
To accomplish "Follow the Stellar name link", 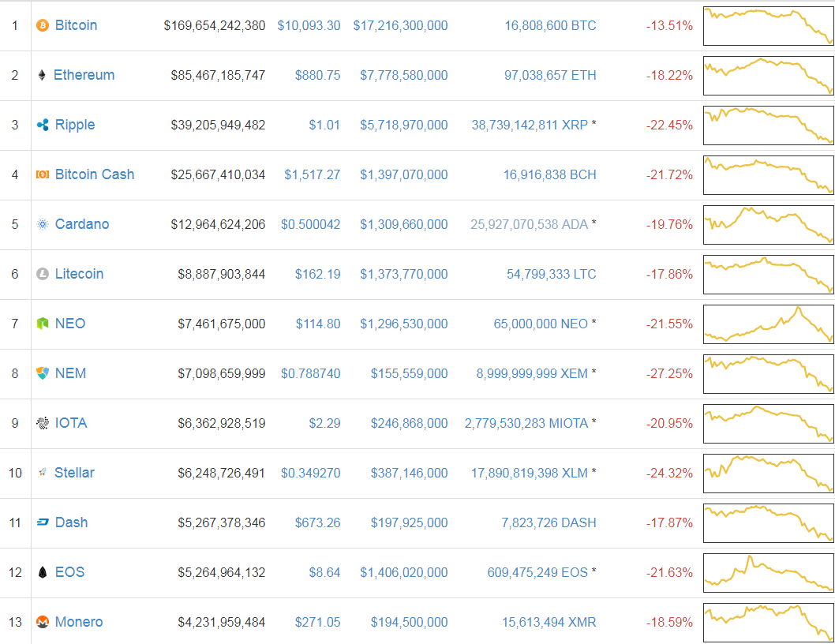I will [74, 473].
